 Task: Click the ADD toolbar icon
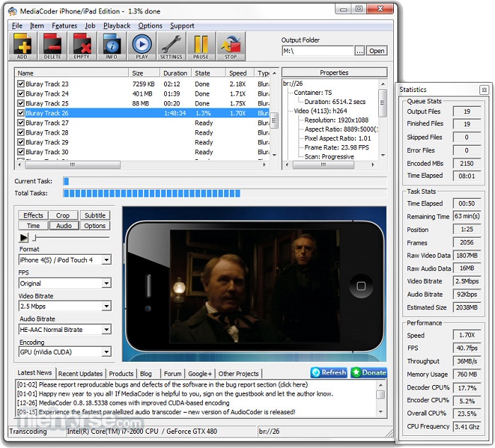point(23,47)
